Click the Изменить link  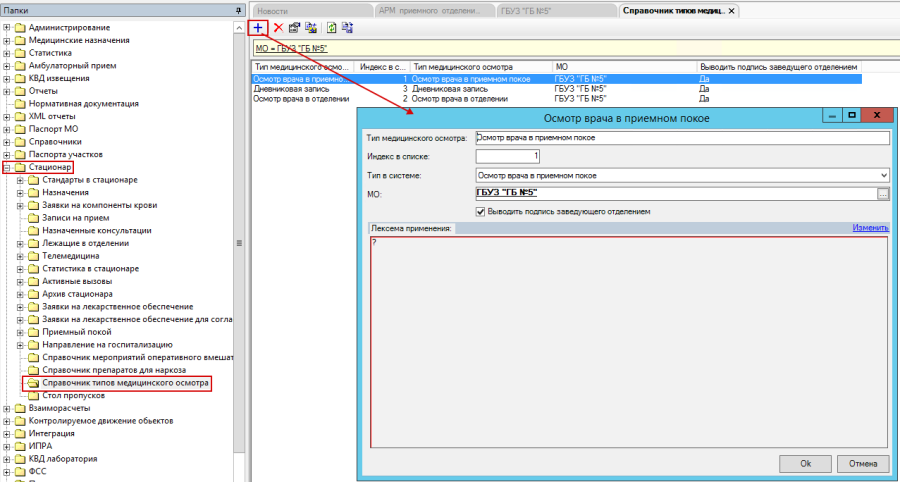pyautogui.click(x=871, y=228)
